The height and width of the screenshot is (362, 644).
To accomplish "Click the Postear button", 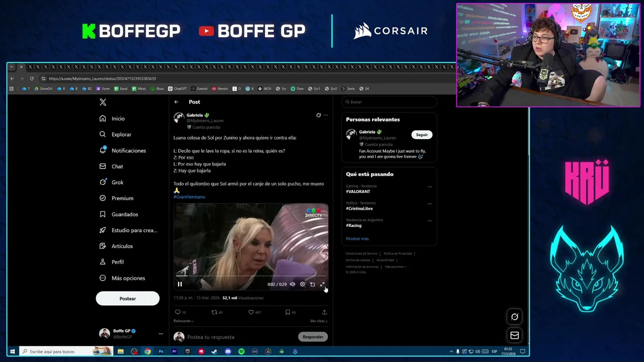I will 127,299.
